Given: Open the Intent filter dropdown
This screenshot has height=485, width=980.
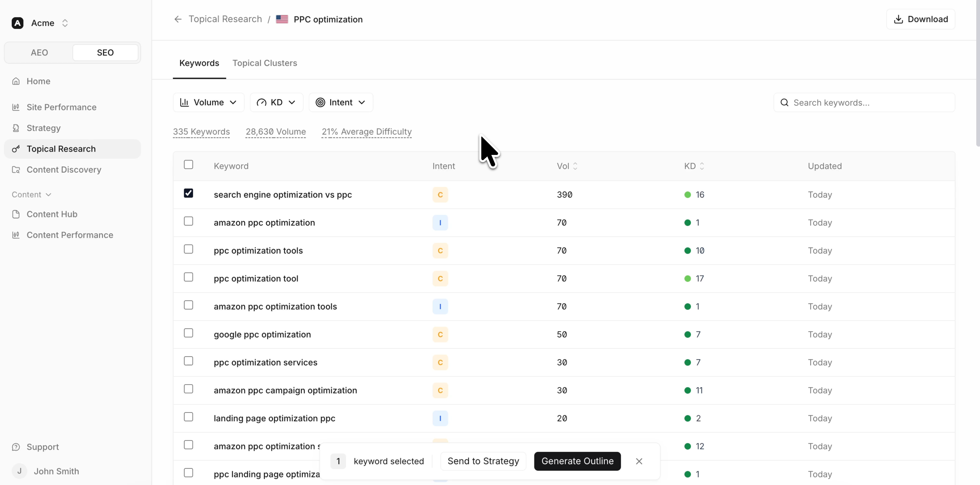Looking at the screenshot, I should tap(341, 102).
